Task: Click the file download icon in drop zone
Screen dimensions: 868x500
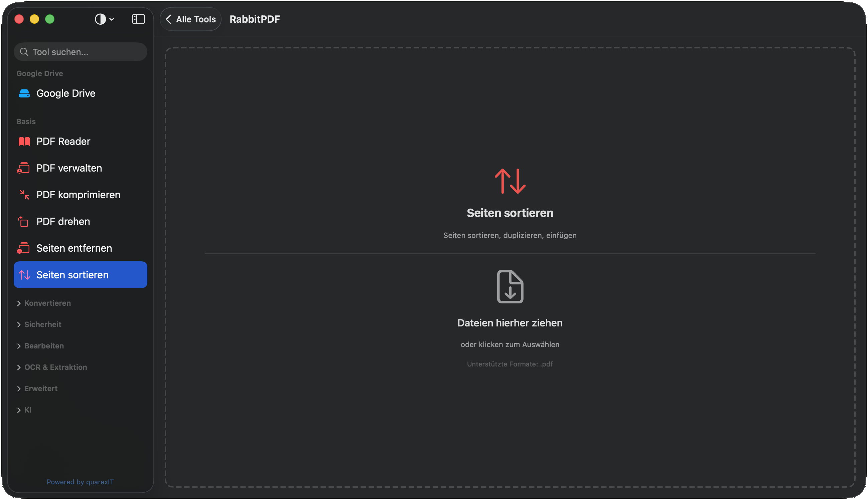Action: (x=510, y=287)
